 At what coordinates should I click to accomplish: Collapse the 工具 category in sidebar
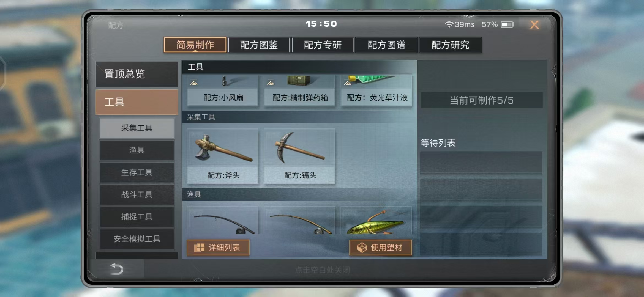(137, 102)
